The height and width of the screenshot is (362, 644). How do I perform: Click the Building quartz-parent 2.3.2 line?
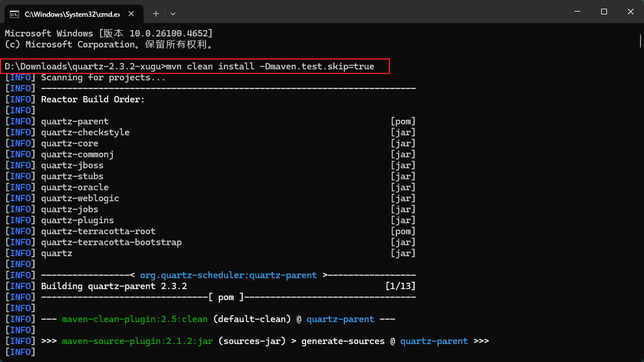[114, 286]
